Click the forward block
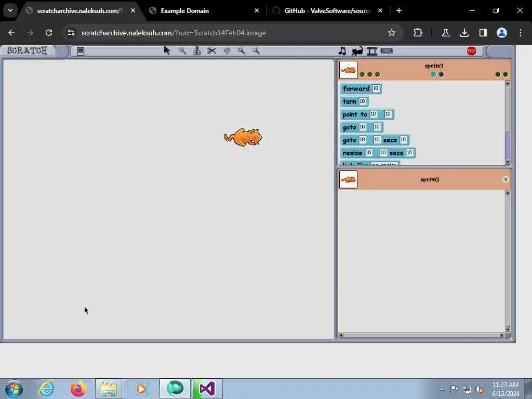 click(361, 88)
